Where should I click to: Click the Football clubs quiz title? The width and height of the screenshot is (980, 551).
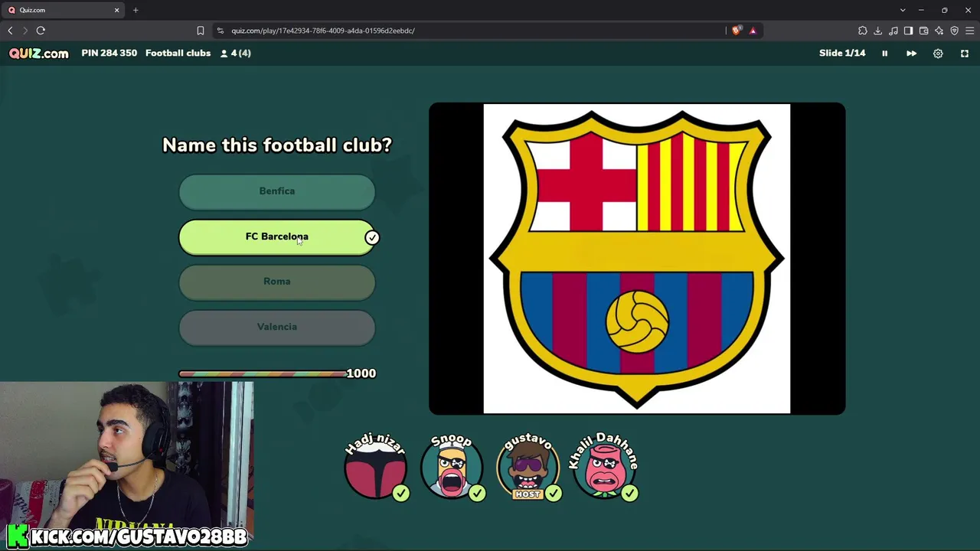coord(178,54)
